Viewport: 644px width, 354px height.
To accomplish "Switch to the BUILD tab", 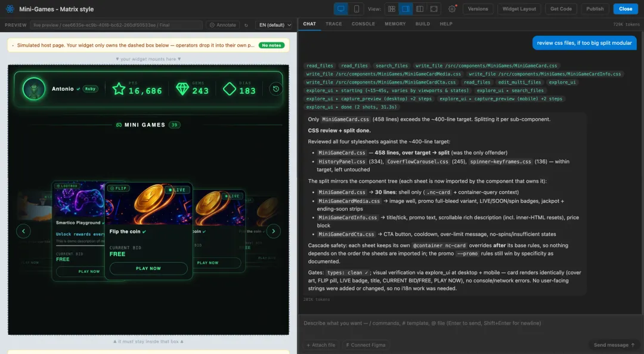I will 423,24.
